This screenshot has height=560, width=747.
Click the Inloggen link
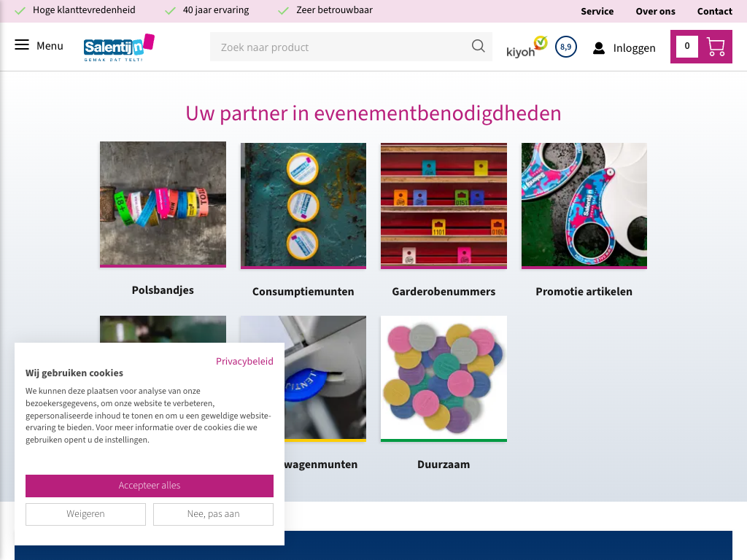pyautogui.click(x=634, y=48)
